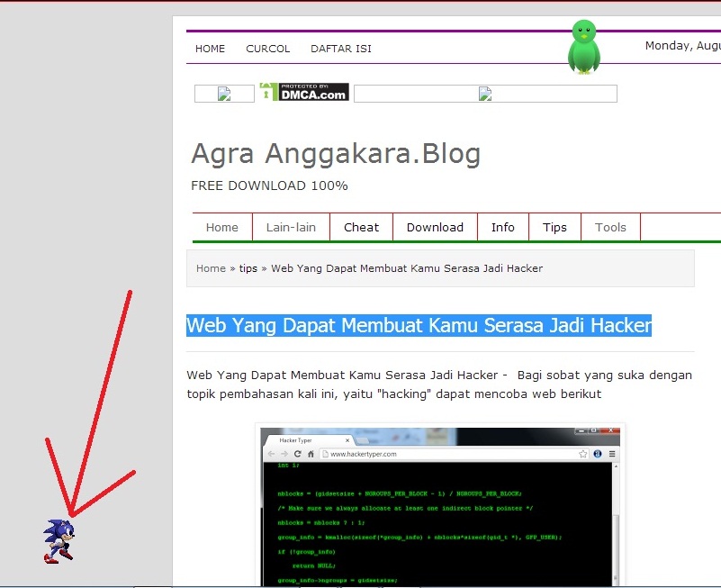This screenshot has height=588, width=721.
Task: Click the bookmark star in the embedded browser screenshot
Action: [583, 454]
